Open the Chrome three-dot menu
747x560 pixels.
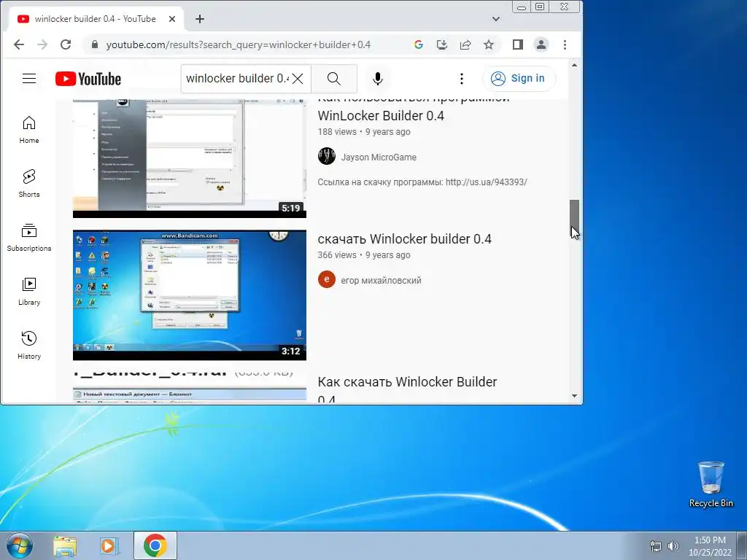(x=565, y=44)
